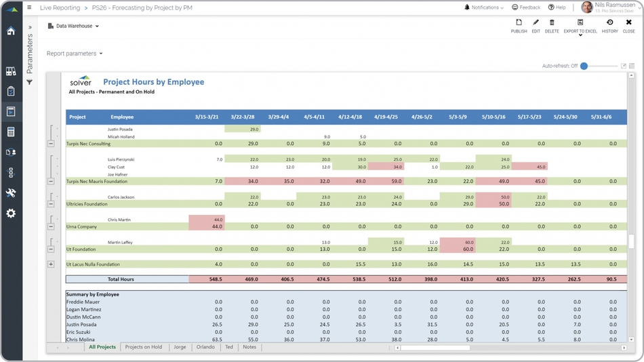Click the Publish icon in the toolbar
The width and height of the screenshot is (644, 362).
tap(519, 23)
